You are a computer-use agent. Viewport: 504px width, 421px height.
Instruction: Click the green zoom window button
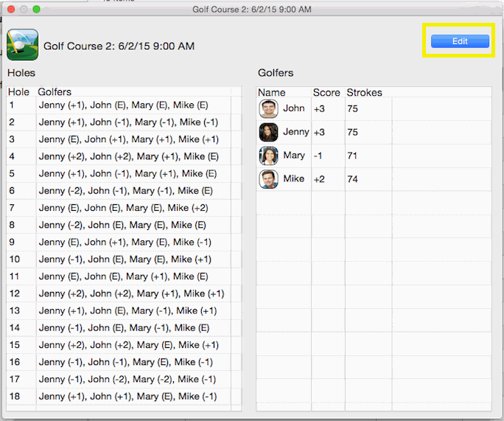click(x=36, y=10)
